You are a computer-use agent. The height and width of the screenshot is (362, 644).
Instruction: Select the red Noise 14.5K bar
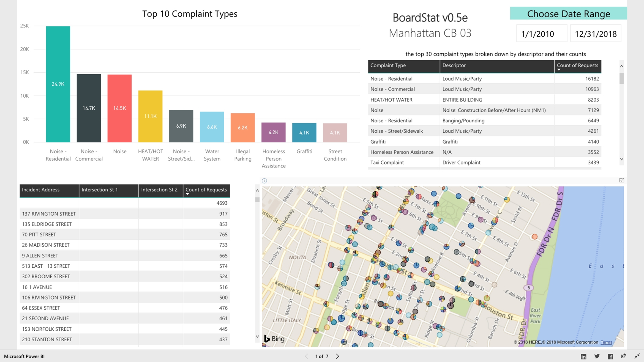[x=119, y=108]
